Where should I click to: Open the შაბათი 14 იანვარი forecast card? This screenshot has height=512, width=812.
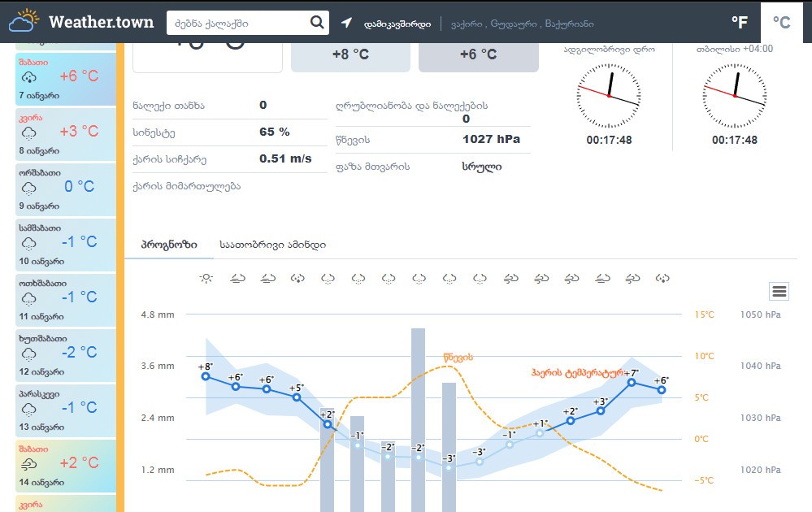click(66, 466)
